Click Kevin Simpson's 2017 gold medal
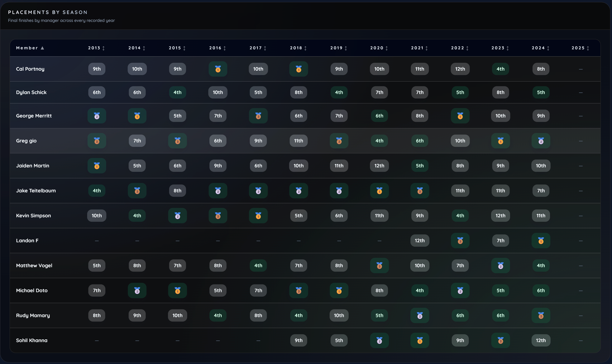 coord(258,216)
